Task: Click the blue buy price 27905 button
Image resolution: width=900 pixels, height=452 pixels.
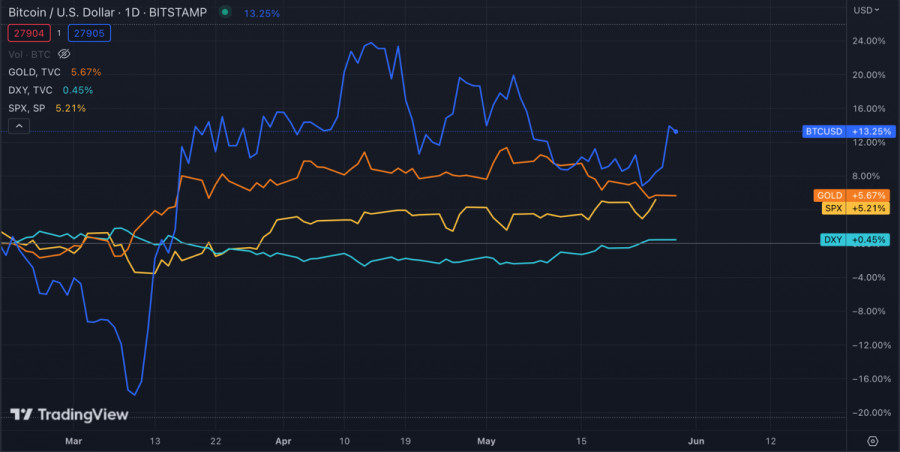Action: (89, 33)
